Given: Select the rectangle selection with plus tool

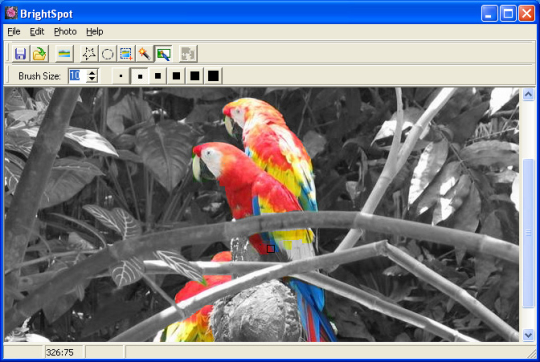Looking at the screenshot, I should coord(126,54).
